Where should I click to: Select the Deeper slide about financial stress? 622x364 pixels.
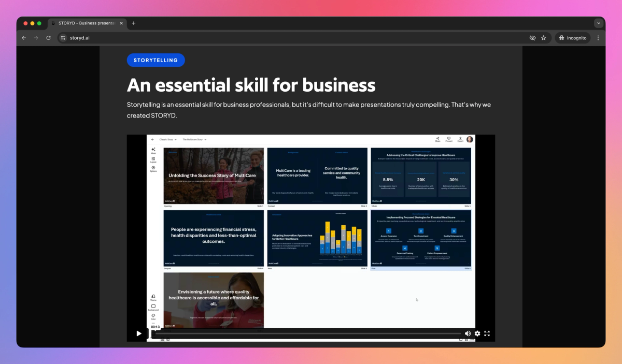coord(214,238)
